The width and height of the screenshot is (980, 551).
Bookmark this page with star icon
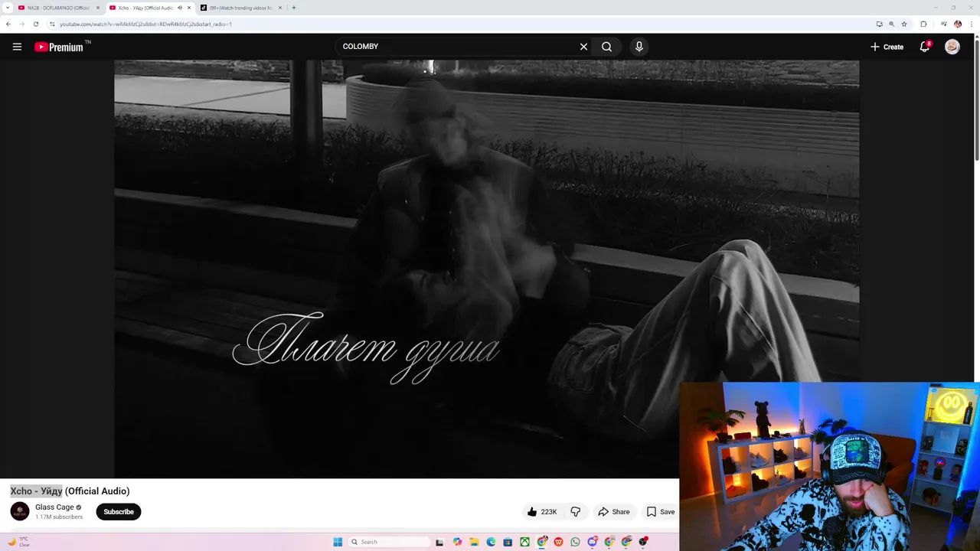pos(904,24)
